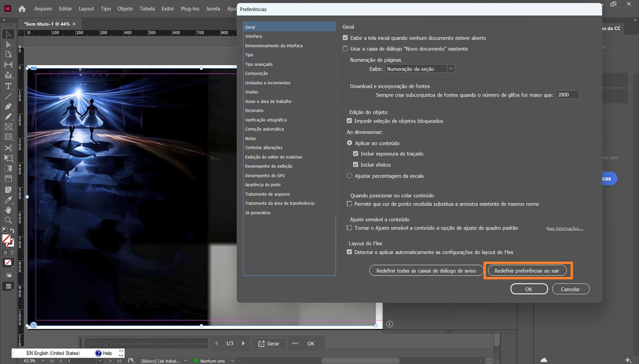Click 'Redefinir todas as caixas de diálogo de aviso'

pyautogui.click(x=426, y=271)
